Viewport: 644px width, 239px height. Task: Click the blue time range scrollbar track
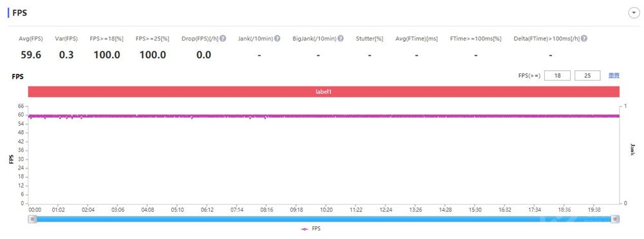click(x=324, y=219)
